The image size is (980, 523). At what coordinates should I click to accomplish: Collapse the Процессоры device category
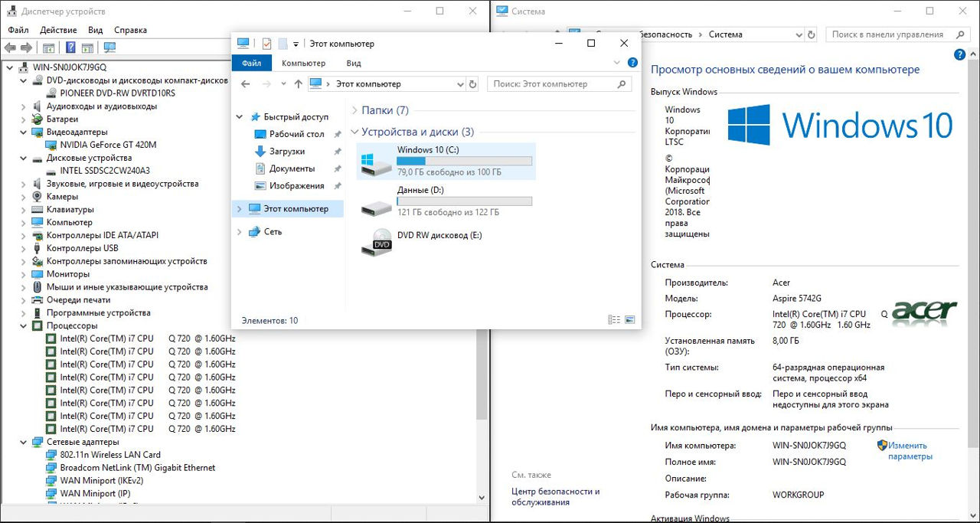coord(24,325)
